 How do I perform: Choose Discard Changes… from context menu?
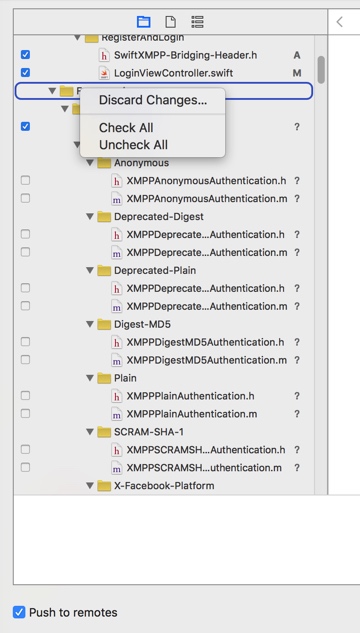point(153,100)
